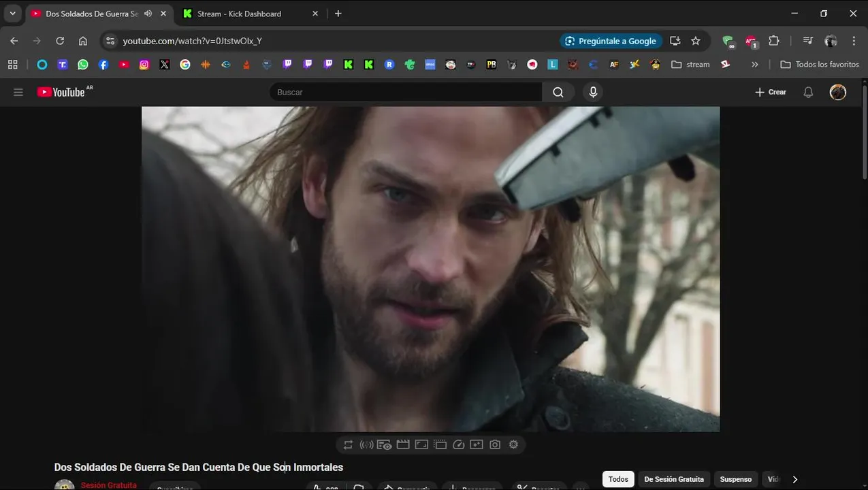
Task: Open the YouTube account avatar menu
Action: pos(838,92)
